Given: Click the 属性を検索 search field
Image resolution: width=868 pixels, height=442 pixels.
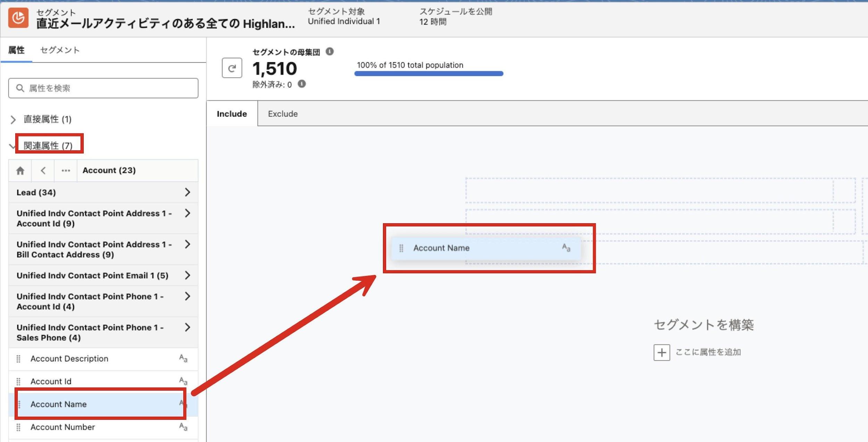Looking at the screenshot, I should click(103, 88).
